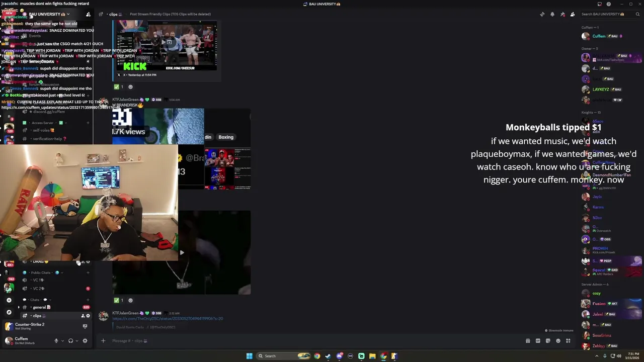Open BAU UNIVERSITY server dropdown
Screen dimensions: 644x362
pyautogui.click(x=49, y=14)
